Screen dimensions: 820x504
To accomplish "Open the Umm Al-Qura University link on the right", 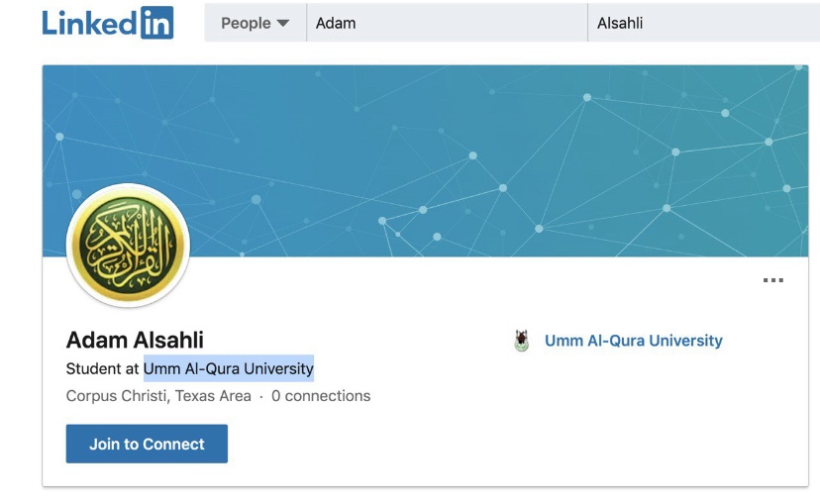I will [633, 341].
